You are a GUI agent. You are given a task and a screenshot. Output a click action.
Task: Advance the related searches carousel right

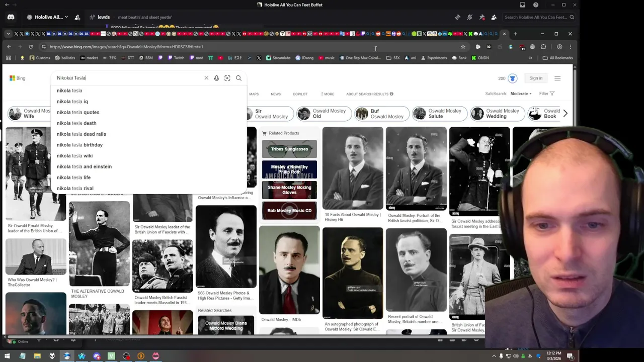[x=565, y=114]
